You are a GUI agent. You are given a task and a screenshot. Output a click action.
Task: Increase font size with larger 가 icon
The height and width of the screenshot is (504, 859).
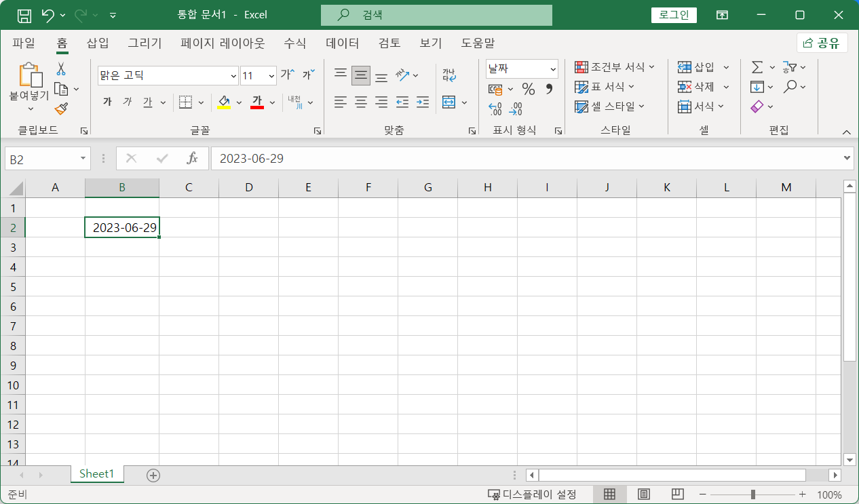click(x=288, y=75)
